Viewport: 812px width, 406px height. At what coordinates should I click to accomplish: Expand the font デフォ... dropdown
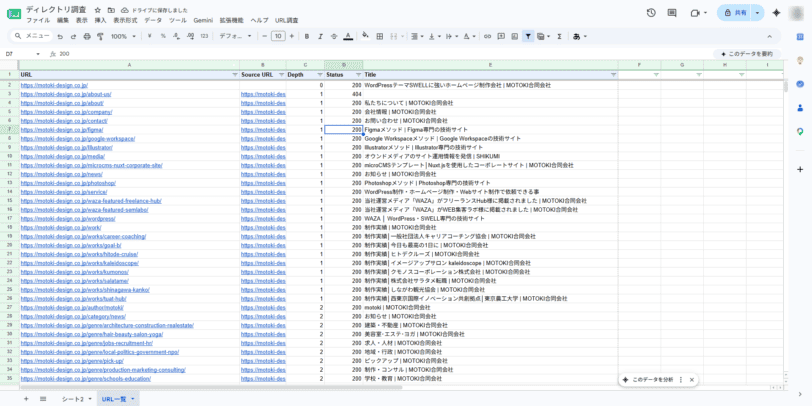236,36
